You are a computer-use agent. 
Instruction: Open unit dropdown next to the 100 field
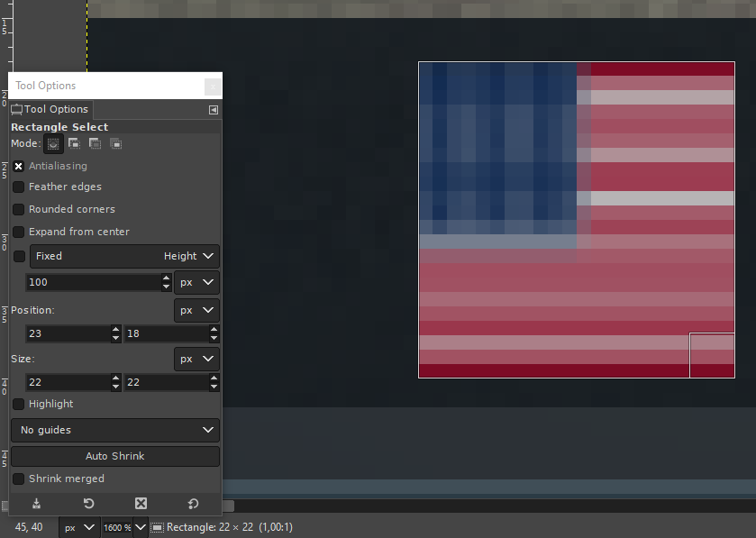196,282
